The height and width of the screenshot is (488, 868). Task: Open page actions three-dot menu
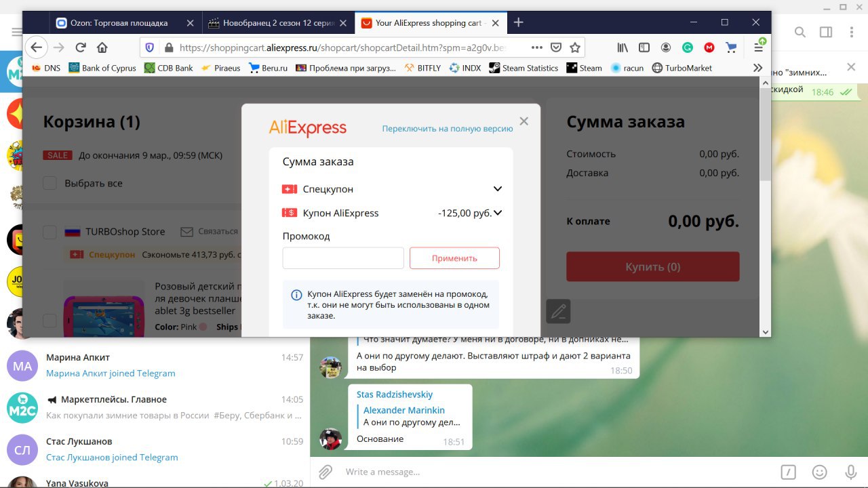click(x=536, y=47)
